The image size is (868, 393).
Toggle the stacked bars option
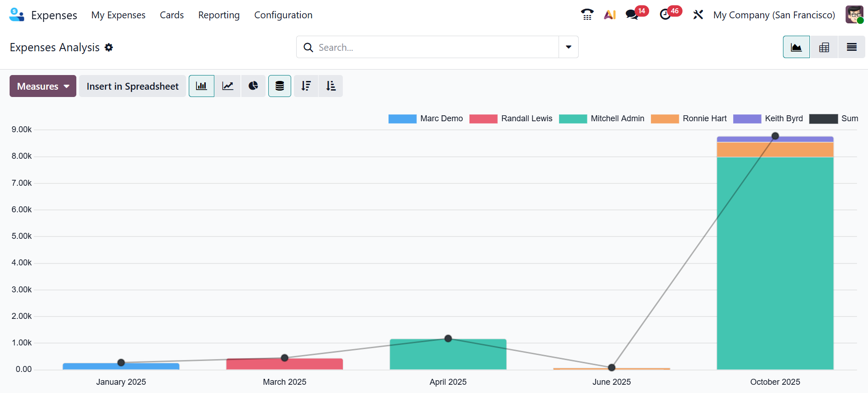pyautogui.click(x=280, y=86)
